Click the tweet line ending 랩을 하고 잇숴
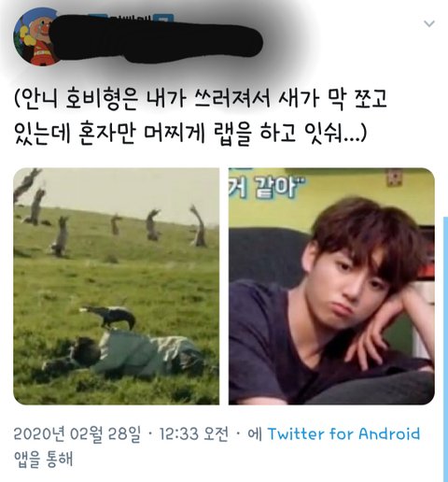This screenshot has height=482, width=448. (190, 134)
